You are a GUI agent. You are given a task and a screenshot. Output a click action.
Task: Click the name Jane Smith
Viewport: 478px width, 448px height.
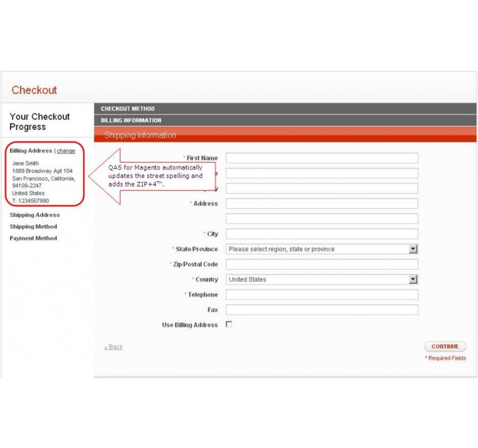[x=25, y=163]
